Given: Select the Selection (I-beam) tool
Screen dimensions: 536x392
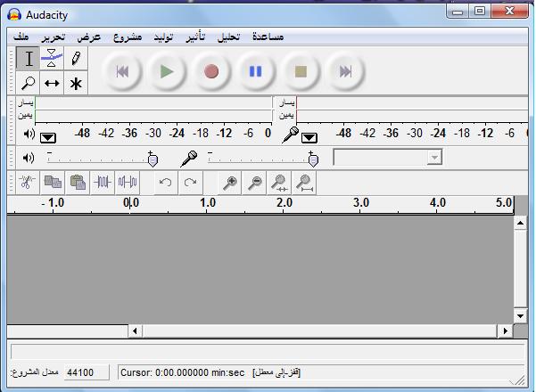Looking at the screenshot, I should tap(29, 59).
